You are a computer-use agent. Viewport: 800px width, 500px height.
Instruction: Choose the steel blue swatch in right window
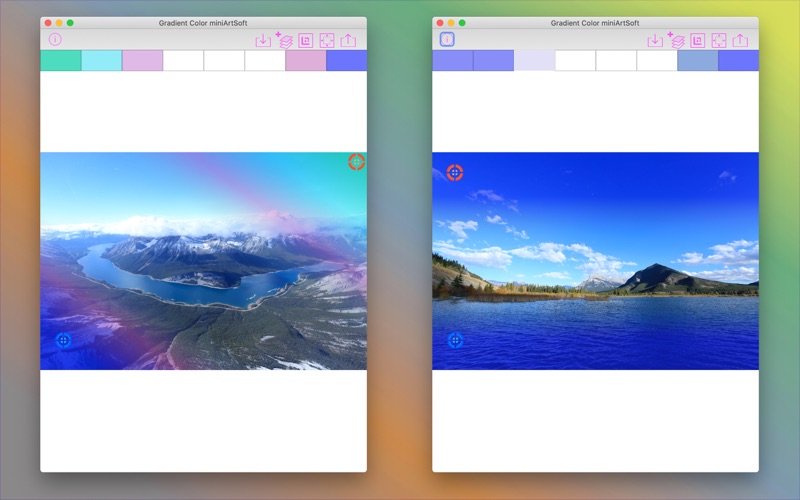click(x=697, y=61)
